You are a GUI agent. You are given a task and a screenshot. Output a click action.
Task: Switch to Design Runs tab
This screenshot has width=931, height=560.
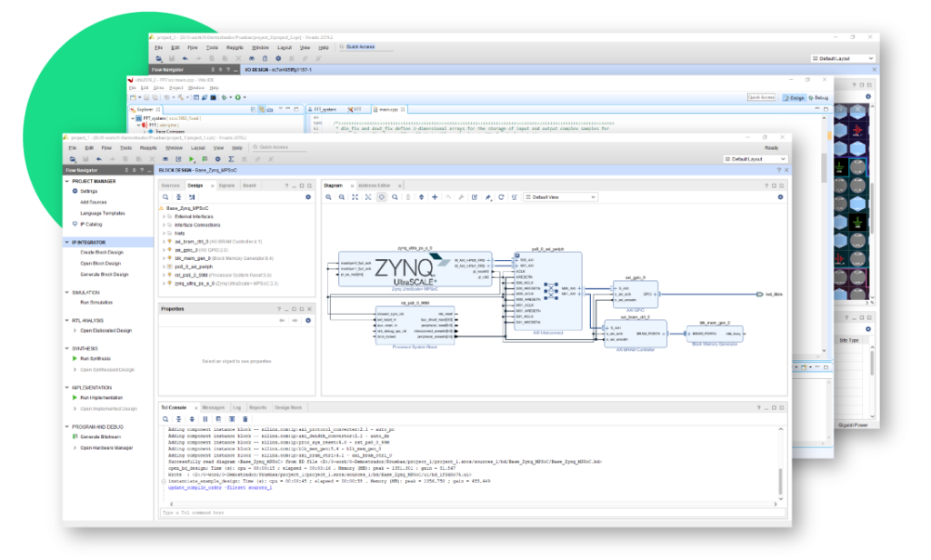pyautogui.click(x=288, y=407)
